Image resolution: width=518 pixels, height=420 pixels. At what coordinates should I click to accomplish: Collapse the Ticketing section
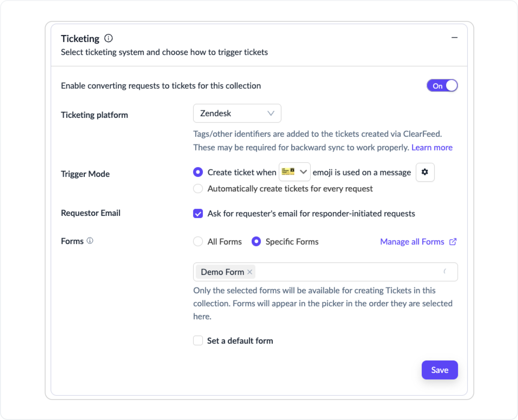click(x=455, y=37)
